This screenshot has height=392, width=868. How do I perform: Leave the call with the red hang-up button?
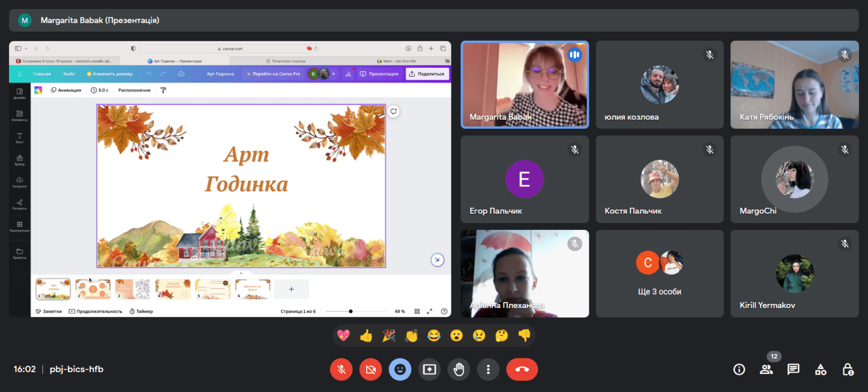coord(522,369)
